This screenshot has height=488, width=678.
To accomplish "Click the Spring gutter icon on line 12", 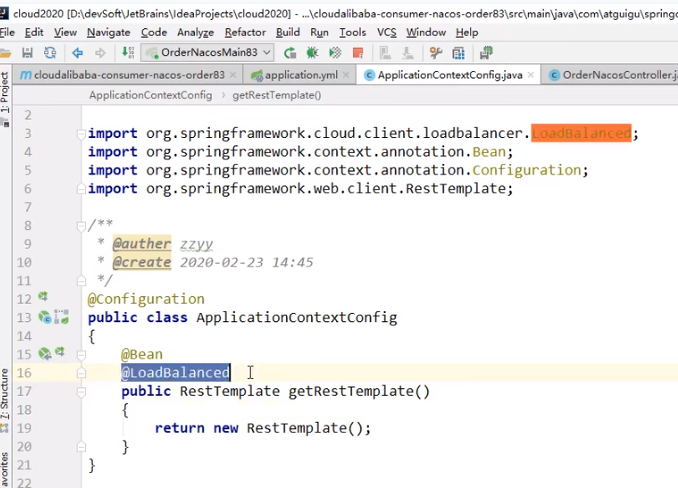I will coord(43,297).
